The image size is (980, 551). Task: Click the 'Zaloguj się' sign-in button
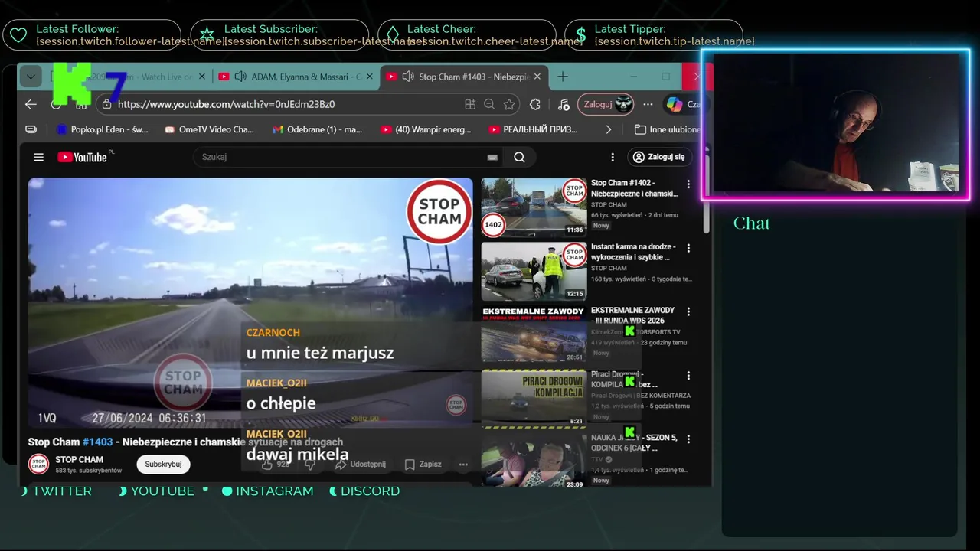660,157
